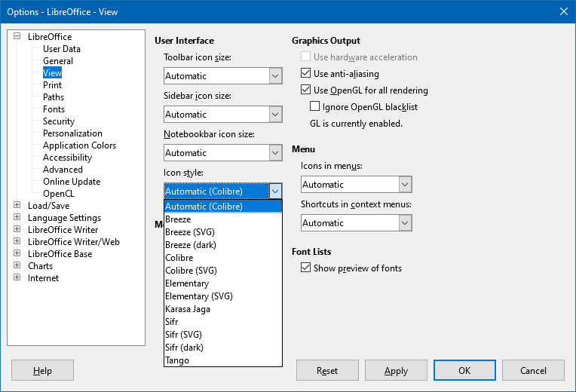Screen dimensions: 576x392
Task: Enable Ignore OpenGL blacklist checkbox
Action: tap(315, 107)
